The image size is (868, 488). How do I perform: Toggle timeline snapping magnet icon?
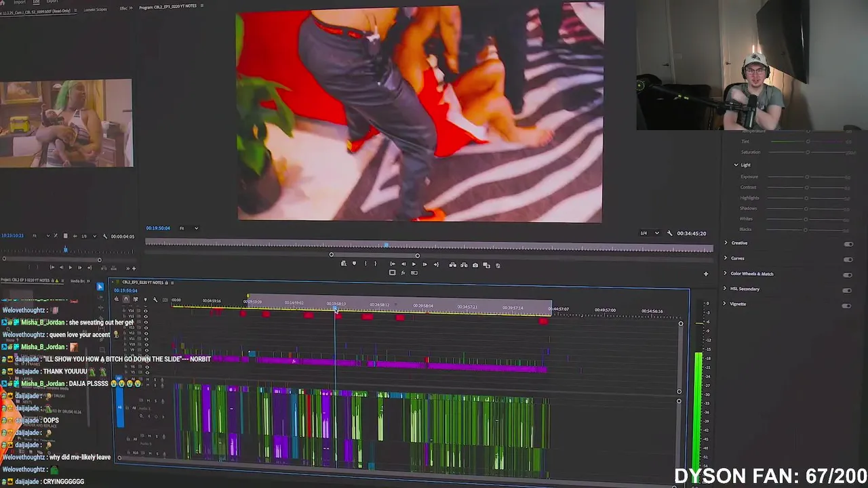click(x=125, y=299)
